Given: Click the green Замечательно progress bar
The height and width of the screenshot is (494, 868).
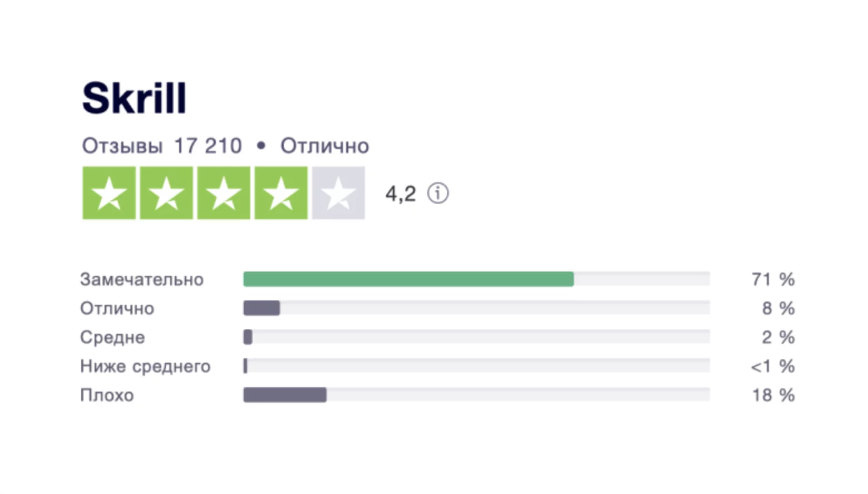Looking at the screenshot, I should [x=408, y=279].
